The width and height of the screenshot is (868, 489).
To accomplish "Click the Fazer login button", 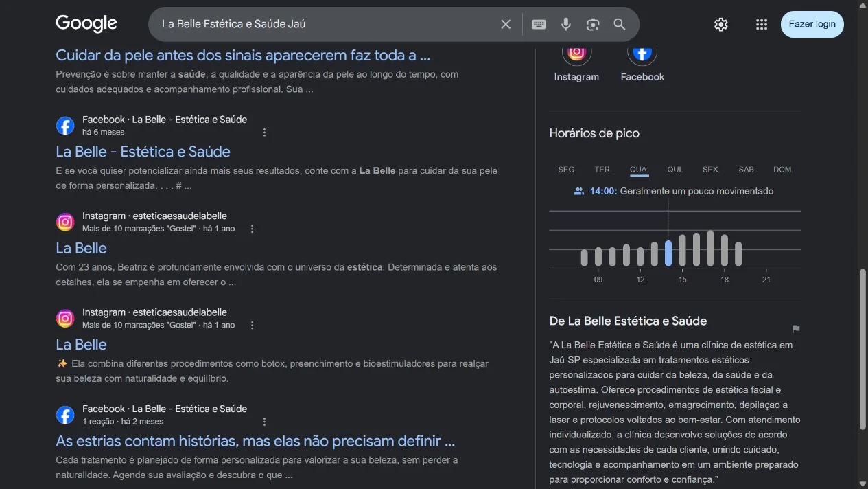I will click(x=812, y=24).
